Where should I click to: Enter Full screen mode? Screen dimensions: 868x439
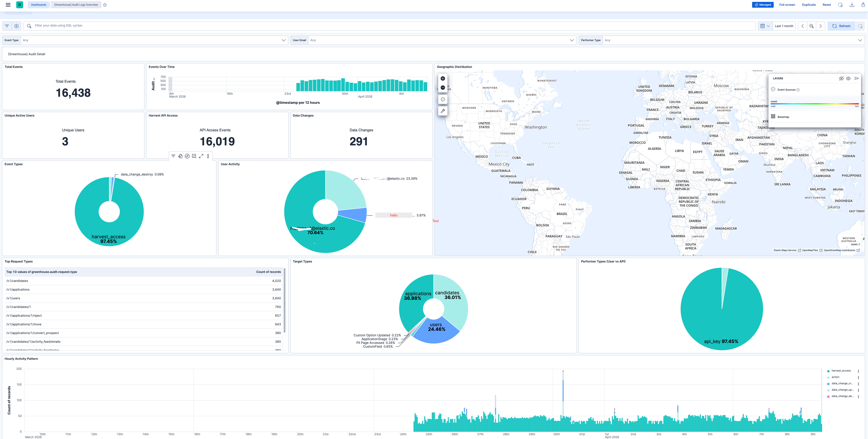pos(787,5)
